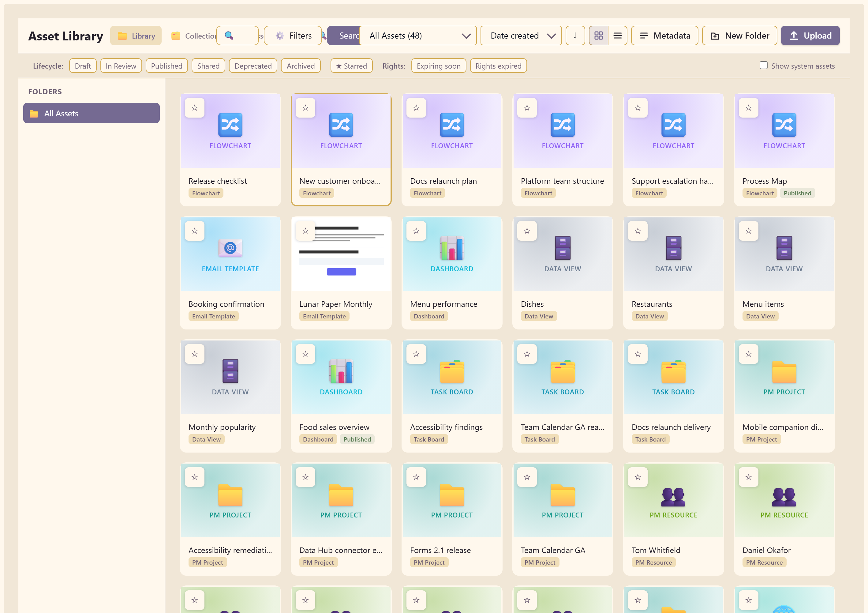Filter by Archived lifecycle chip

[301, 66]
